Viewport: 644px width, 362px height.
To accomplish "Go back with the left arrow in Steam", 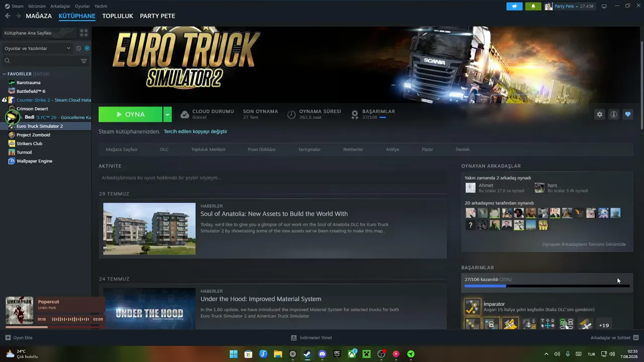I will pyautogui.click(x=8, y=16).
